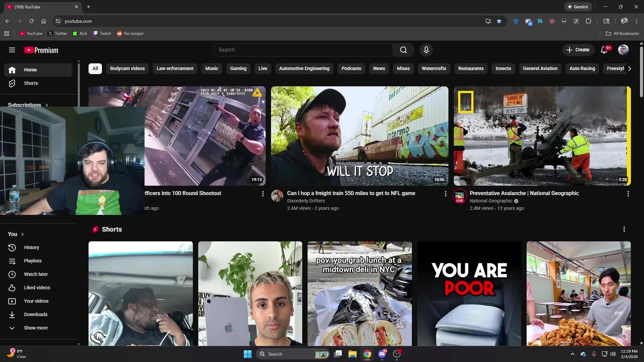Open History in the sidebar
The width and height of the screenshot is (644, 362).
pyautogui.click(x=38, y=247)
